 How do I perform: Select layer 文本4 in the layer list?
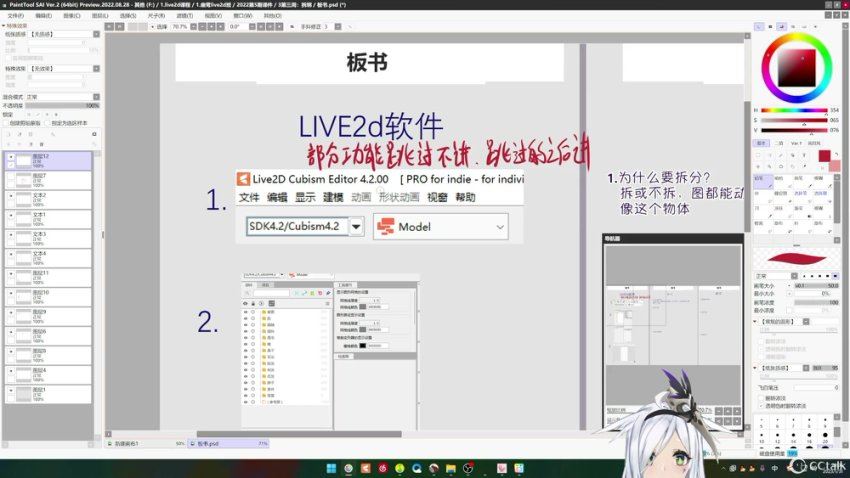tap(48, 258)
